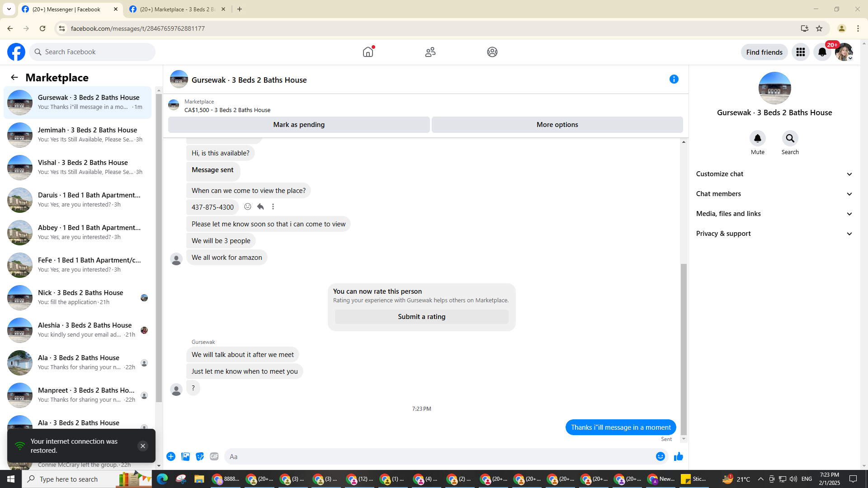This screenshot has width=868, height=488.
Task: Click the thumbs-up like send icon
Action: coord(678,457)
